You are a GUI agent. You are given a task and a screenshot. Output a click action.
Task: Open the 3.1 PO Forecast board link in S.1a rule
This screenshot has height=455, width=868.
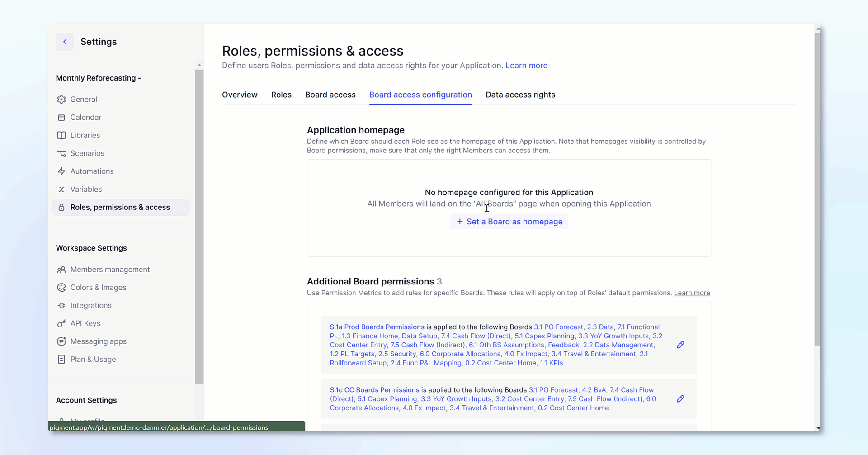pyautogui.click(x=558, y=327)
